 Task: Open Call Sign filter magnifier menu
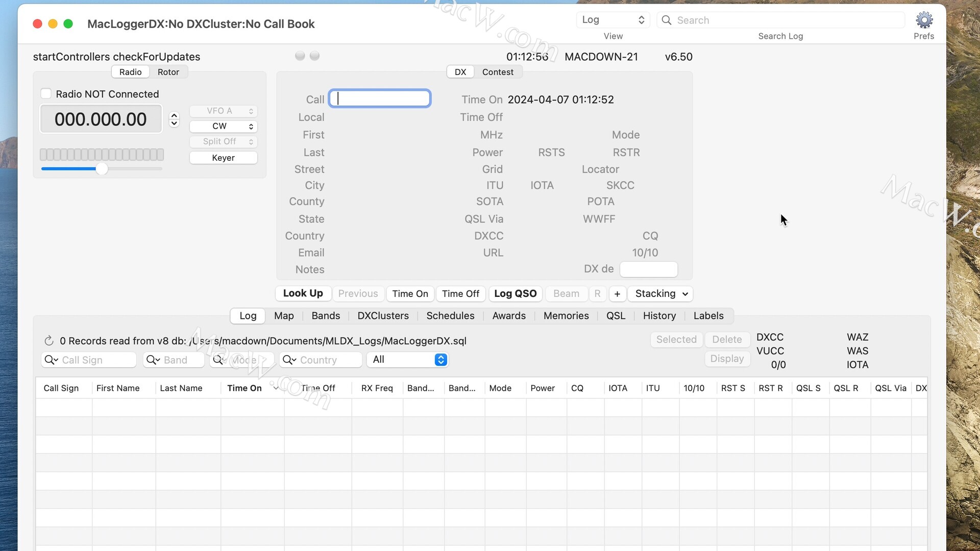pyautogui.click(x=51, y=360)
